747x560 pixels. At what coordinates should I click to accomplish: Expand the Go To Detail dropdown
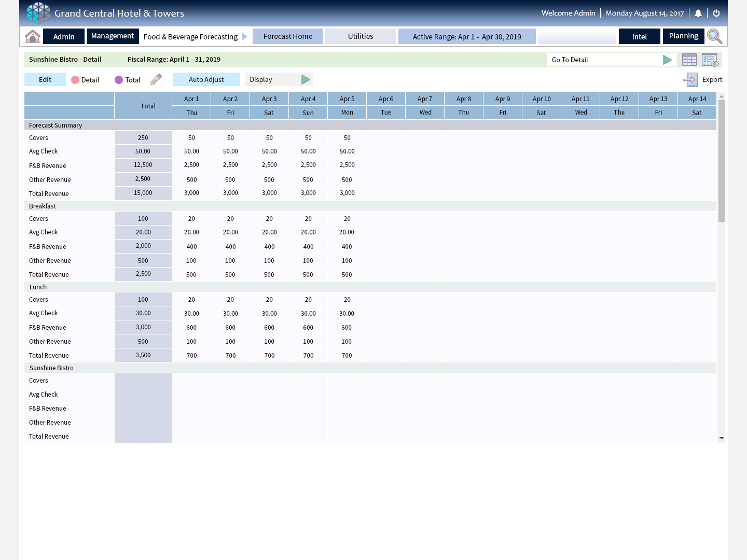667,60
